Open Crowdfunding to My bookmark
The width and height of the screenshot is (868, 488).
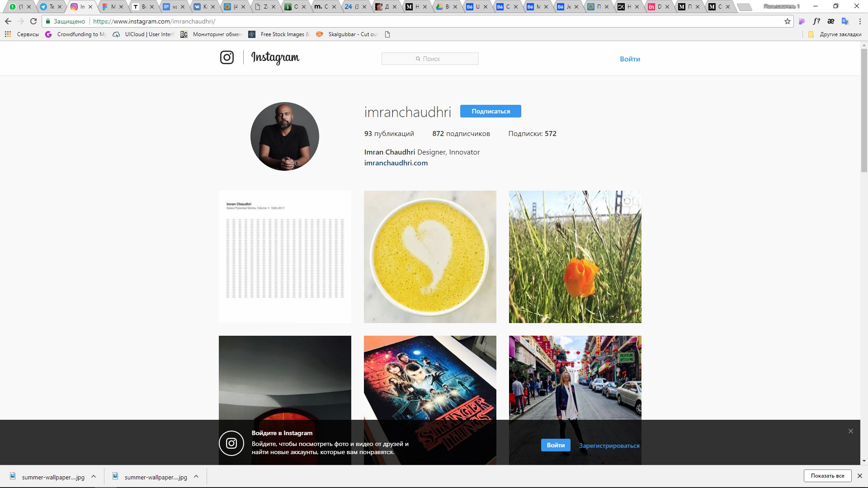coord(75,34)
